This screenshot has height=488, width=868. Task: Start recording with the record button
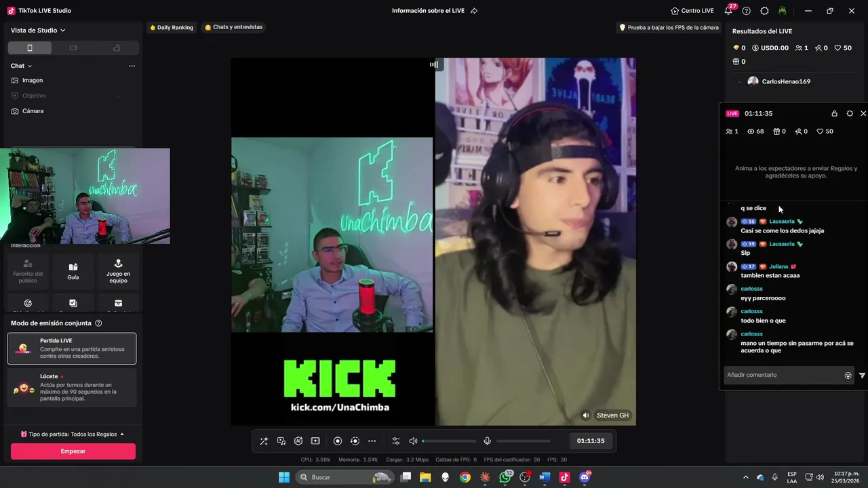tap(338, 441)
